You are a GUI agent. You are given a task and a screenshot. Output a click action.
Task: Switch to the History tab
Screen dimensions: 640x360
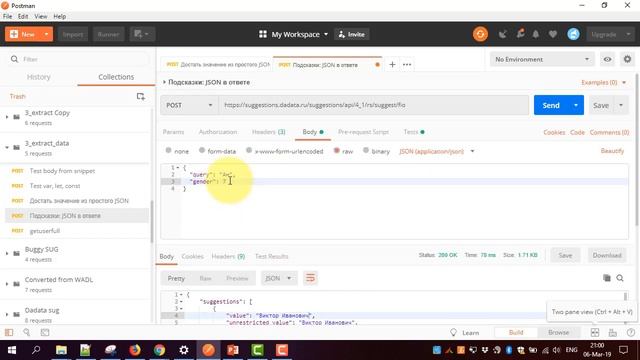[x=38, y=77]
